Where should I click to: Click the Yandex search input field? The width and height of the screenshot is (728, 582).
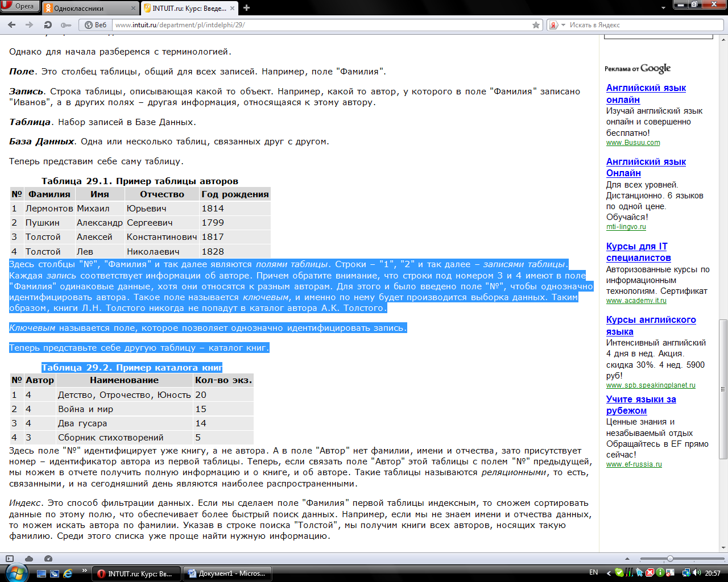[x=645, y=25]
